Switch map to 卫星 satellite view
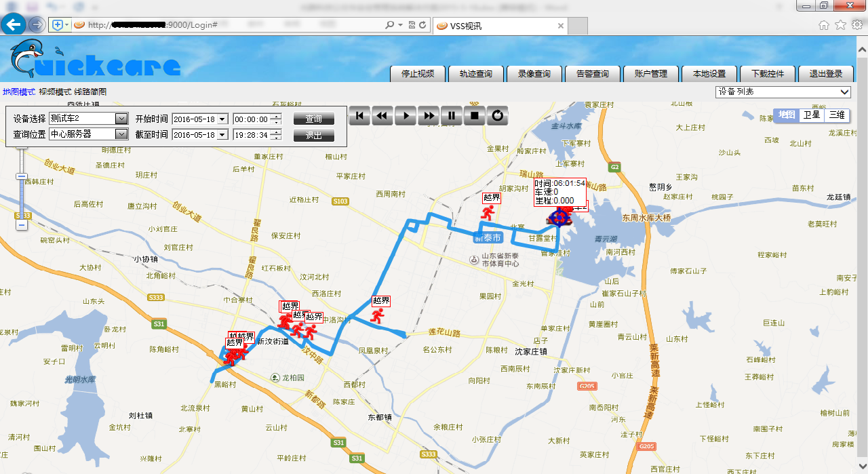868x474 pixels. click(811, 115)
